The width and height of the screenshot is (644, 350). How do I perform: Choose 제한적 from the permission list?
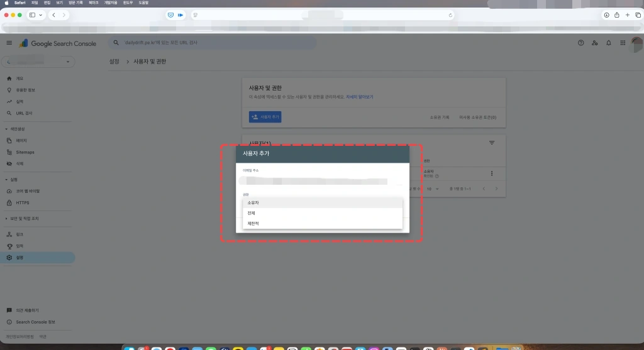tap(253, 223)
